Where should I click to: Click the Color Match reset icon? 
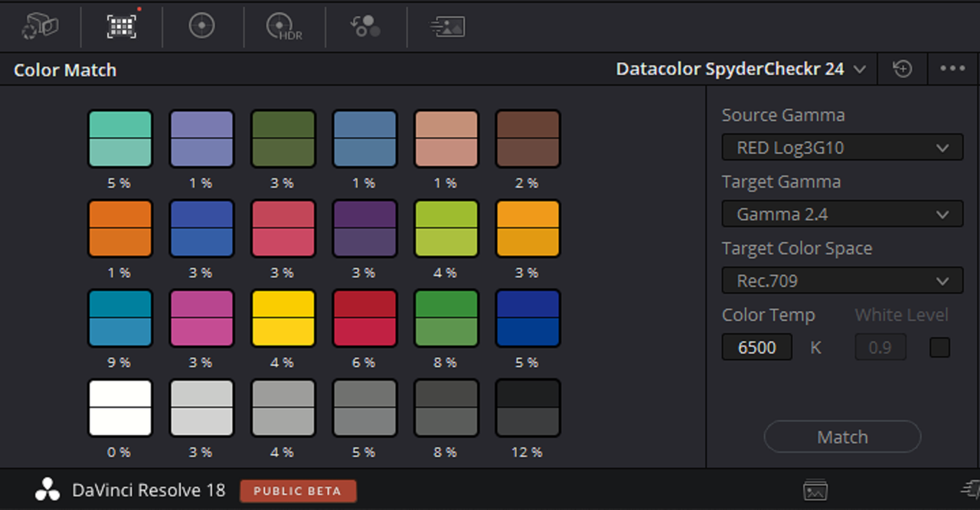tap(903, 69)
